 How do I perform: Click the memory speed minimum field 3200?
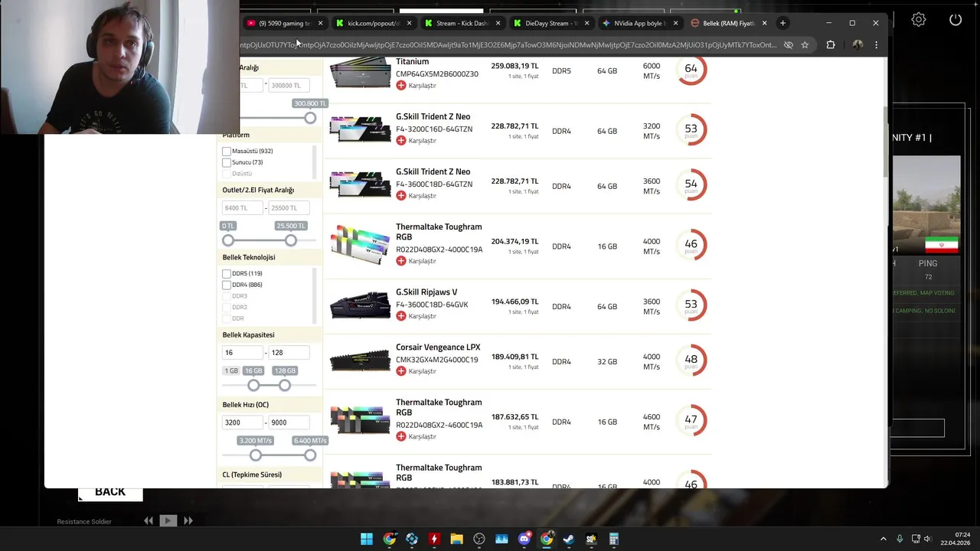pos(242,422)
